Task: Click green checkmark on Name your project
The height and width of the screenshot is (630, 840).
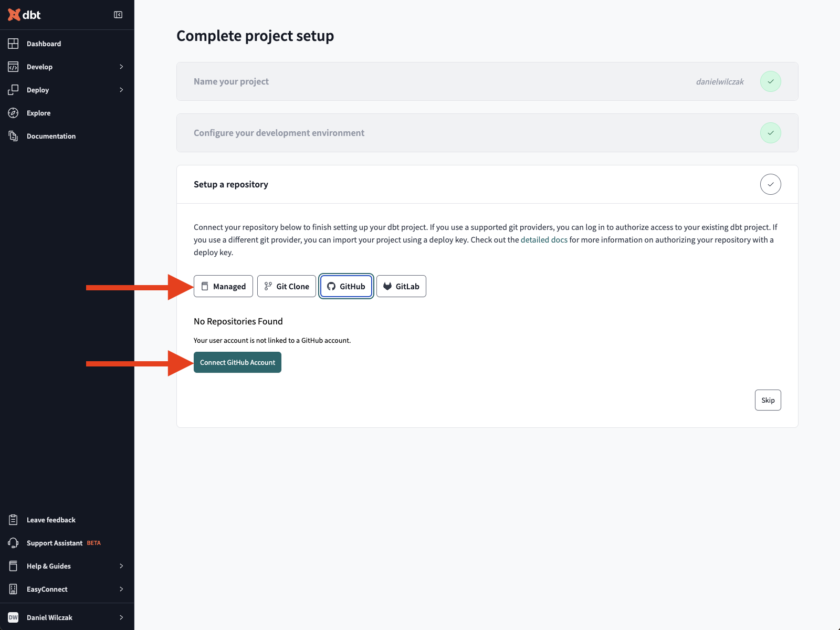Action: (770, 81)
